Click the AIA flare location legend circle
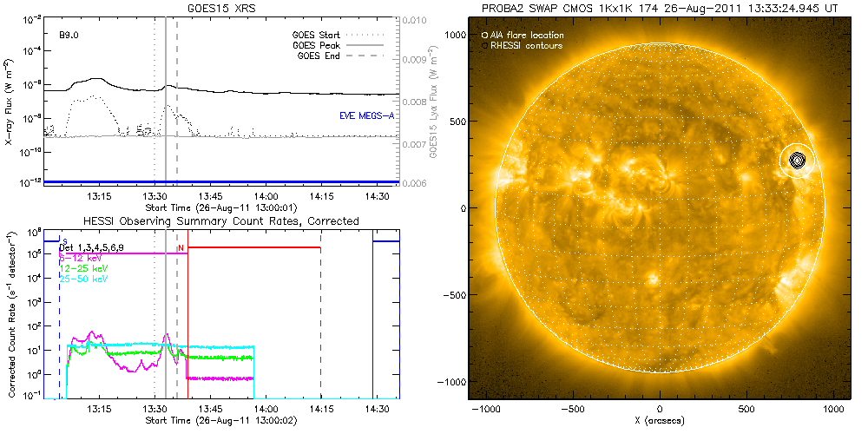Image resolution: width=868 pixels, height=434 pixels. coord(484,35)
